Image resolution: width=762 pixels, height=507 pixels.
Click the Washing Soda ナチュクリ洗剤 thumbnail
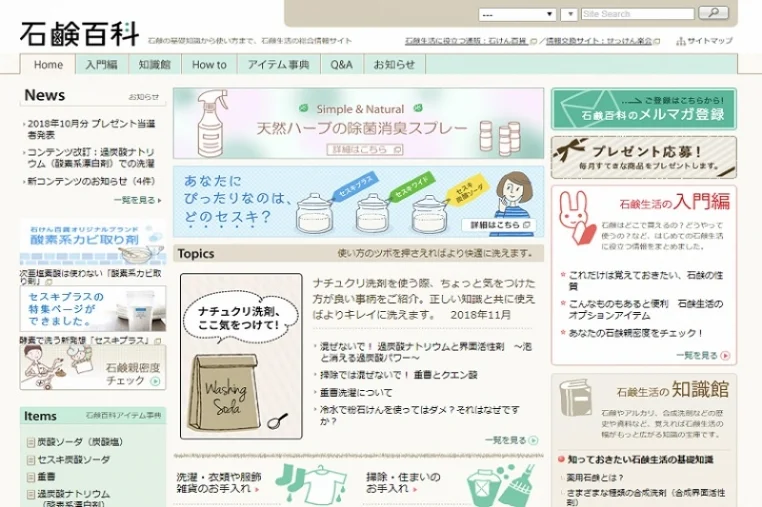click(241, 356)
